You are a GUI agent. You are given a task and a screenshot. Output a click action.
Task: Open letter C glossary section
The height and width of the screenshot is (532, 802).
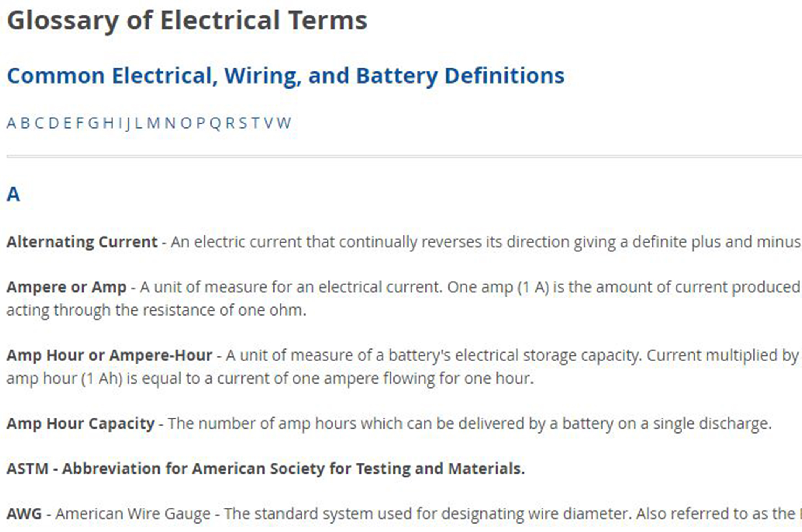click(39, 123)
